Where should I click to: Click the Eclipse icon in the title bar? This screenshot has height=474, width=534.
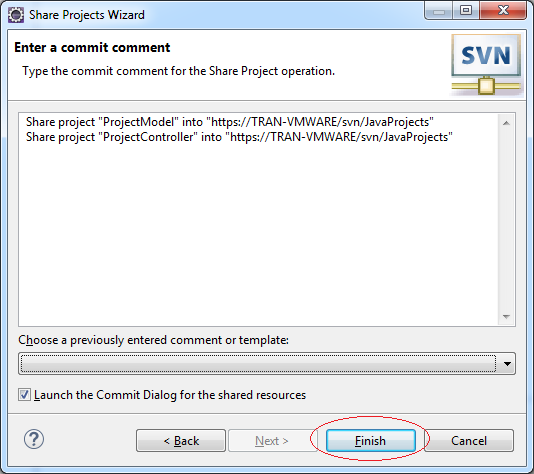[16, 15]
